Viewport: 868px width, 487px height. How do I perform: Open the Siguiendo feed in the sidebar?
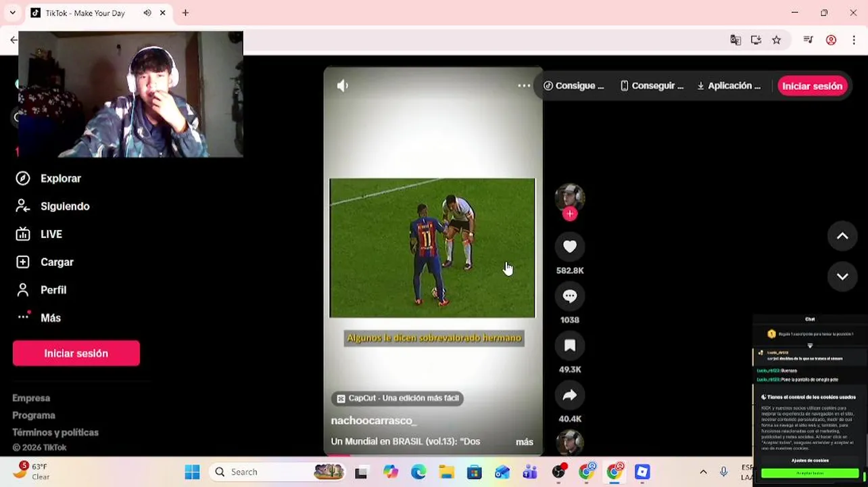pos(53,206)
